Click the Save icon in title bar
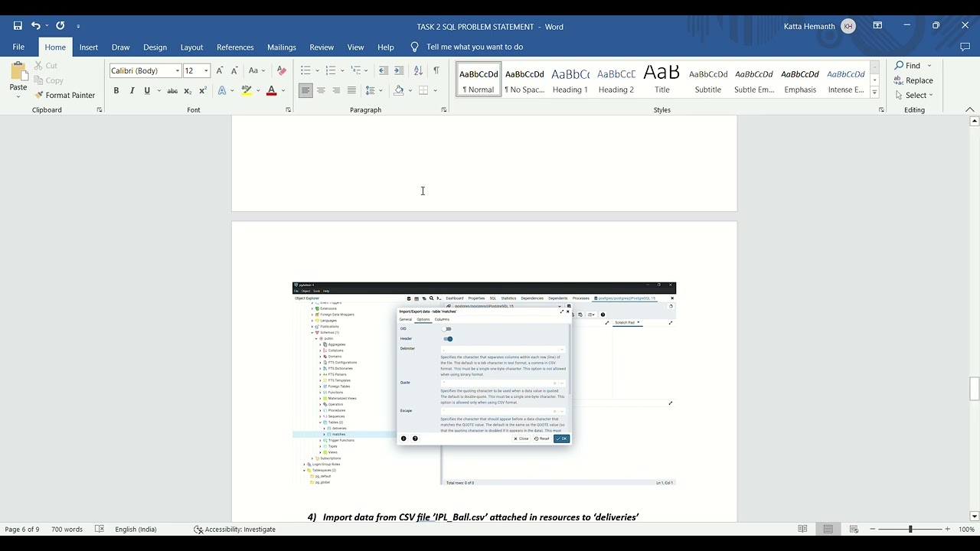This screenshot has height=551, width=980. [18, 26]
